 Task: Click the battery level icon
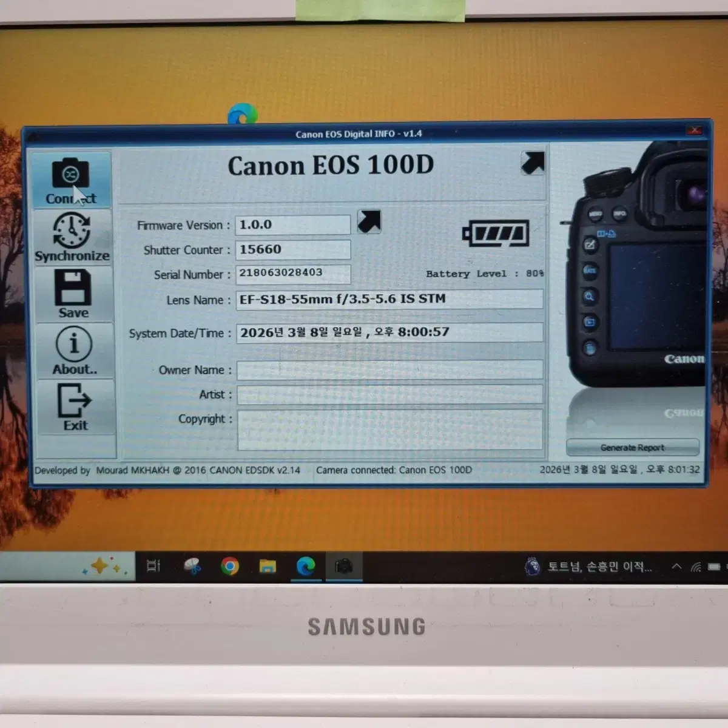tap(496, 234)
